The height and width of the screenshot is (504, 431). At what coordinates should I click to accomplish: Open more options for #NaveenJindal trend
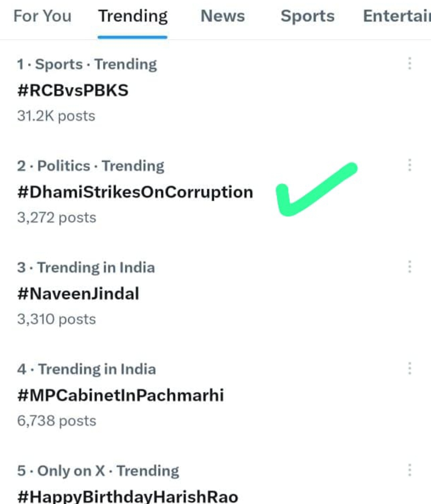pos(409,267)
